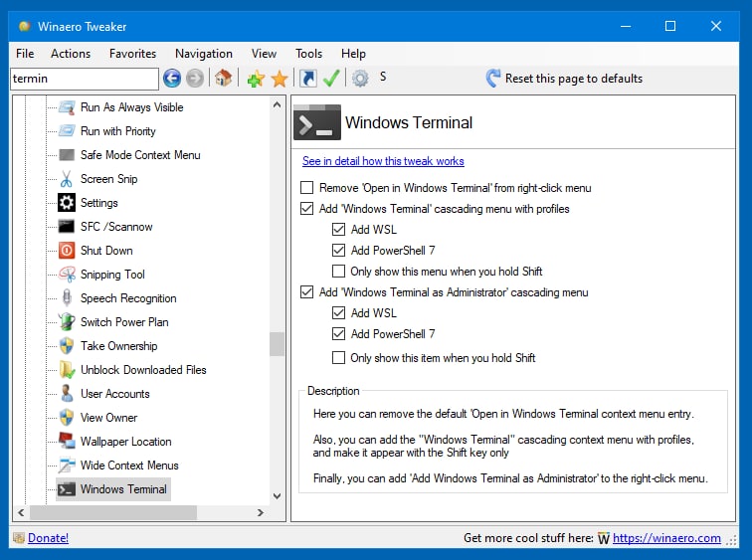Uncheck Add PowerShell 7 under Administrator menu
The height and width of the screenshot is (560, 752).
338,333
